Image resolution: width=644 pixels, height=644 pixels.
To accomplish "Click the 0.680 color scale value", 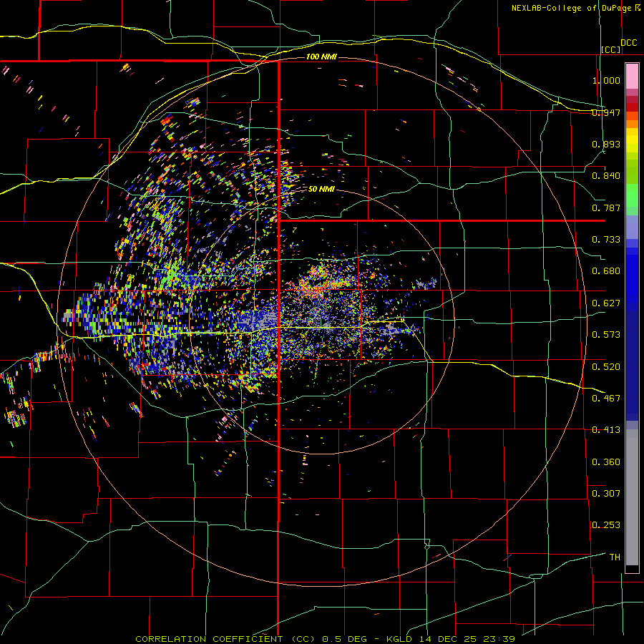I will point(606,271).
